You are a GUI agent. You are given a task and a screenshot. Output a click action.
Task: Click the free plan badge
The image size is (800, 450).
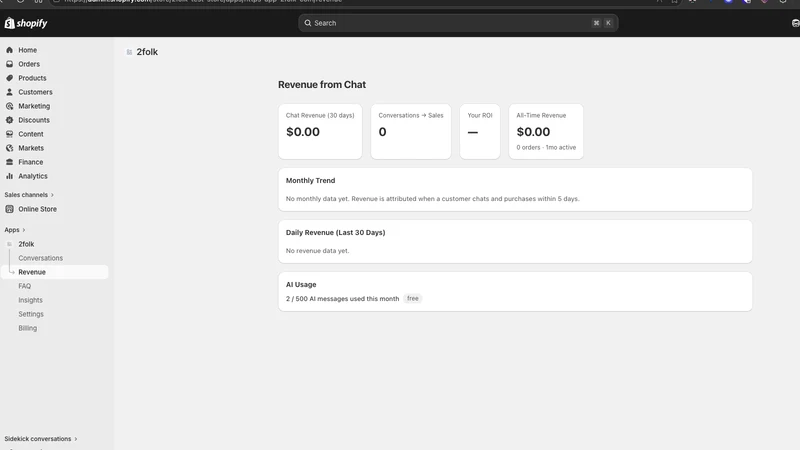pyautogui.click(x=413, y=298)
